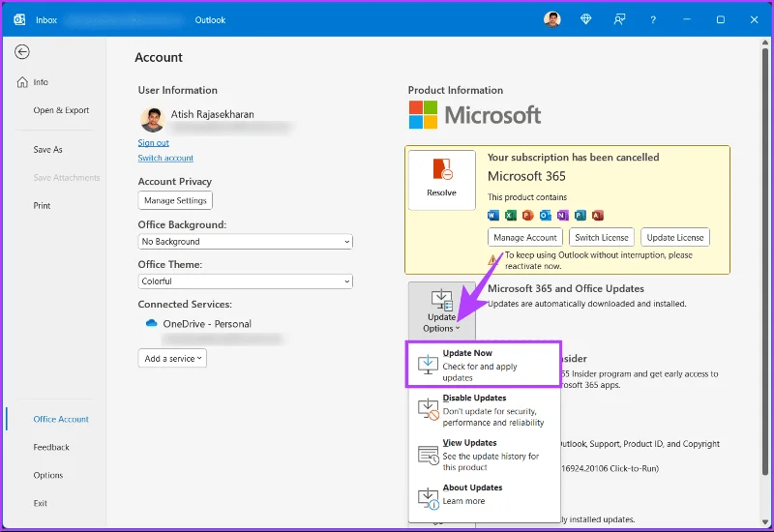Open the Info home icon
The image size is (774, 532).
[x=22, y=82]
